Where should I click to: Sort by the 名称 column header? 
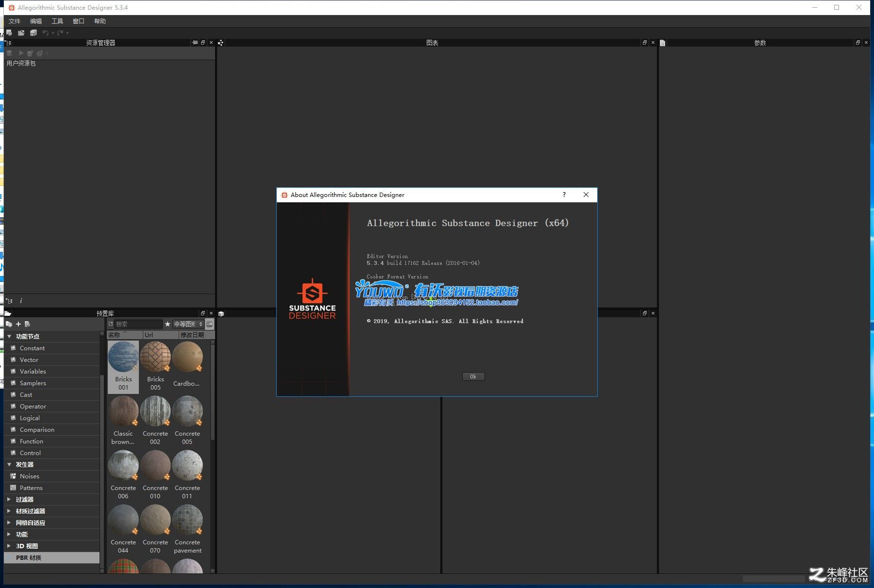(125, 335)
